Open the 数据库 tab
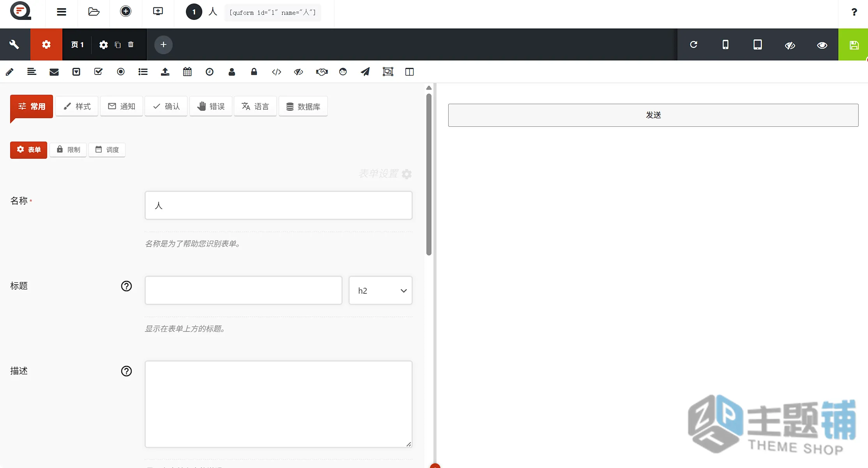This screenshot has height=468, width=868. coord(303,106)
